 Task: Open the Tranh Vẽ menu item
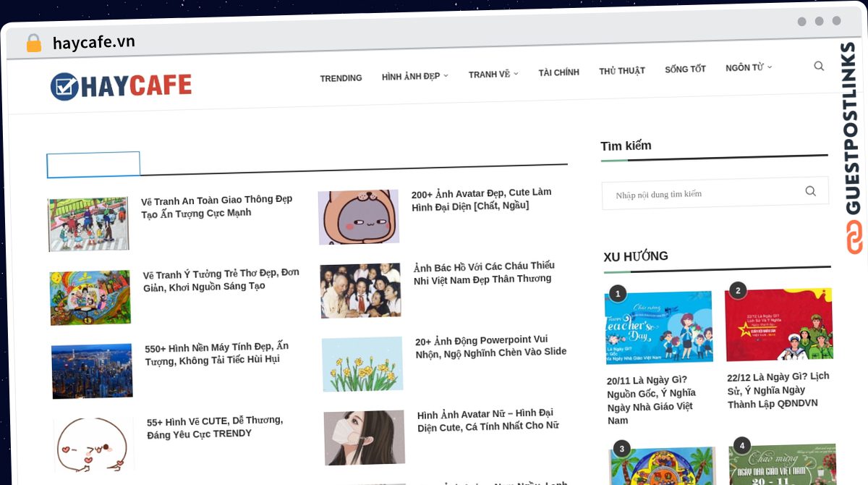tap(489, 74)
